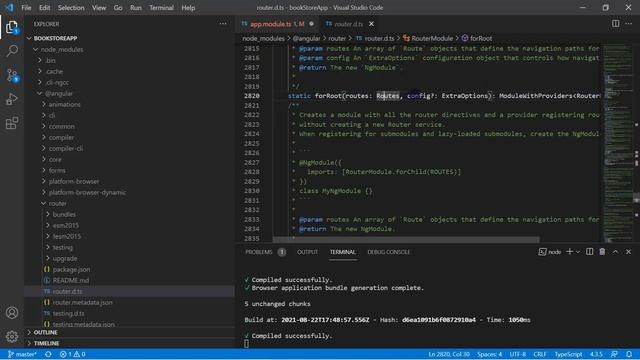Open notifications bell in status bar
The height and width of the screenshot is (360, 640).
629,354
